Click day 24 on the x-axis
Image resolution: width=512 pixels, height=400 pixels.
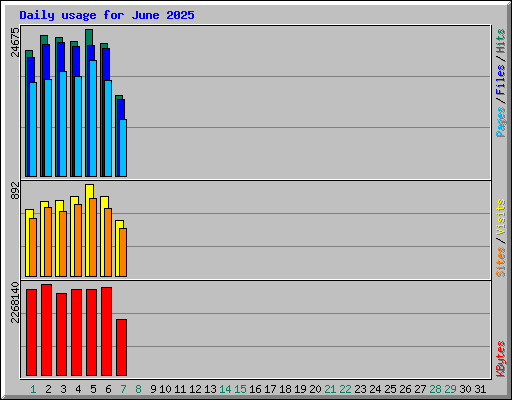375,389
